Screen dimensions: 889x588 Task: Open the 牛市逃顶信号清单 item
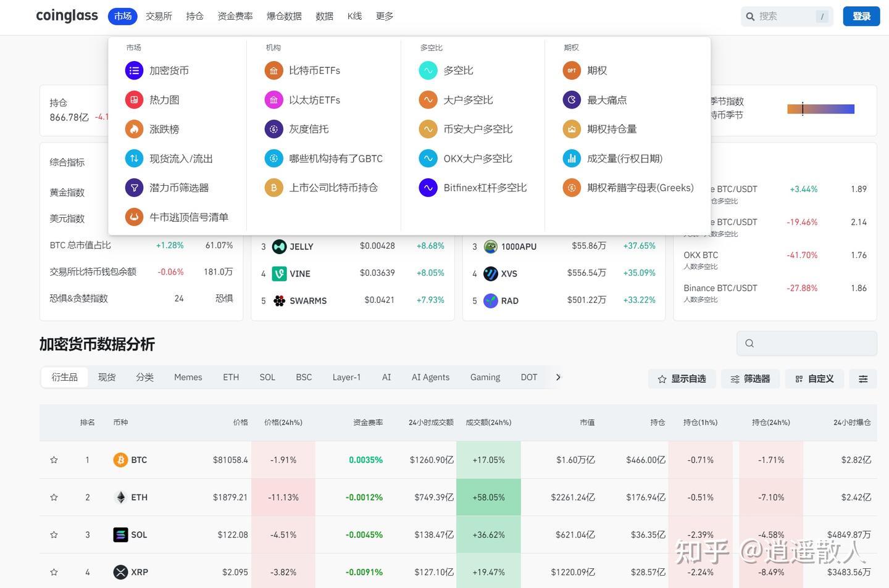tap(190, 217)
